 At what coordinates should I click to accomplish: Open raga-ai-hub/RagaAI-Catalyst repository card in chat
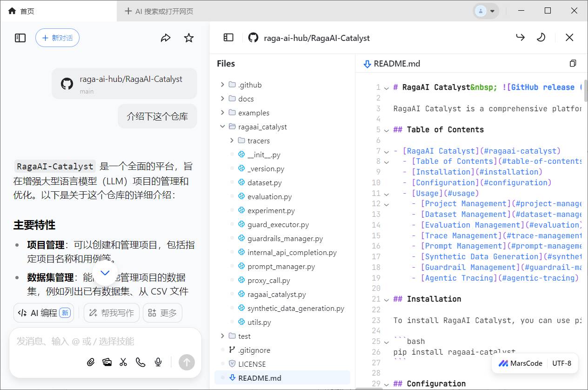pyautogui.click(x=124, y=84)
